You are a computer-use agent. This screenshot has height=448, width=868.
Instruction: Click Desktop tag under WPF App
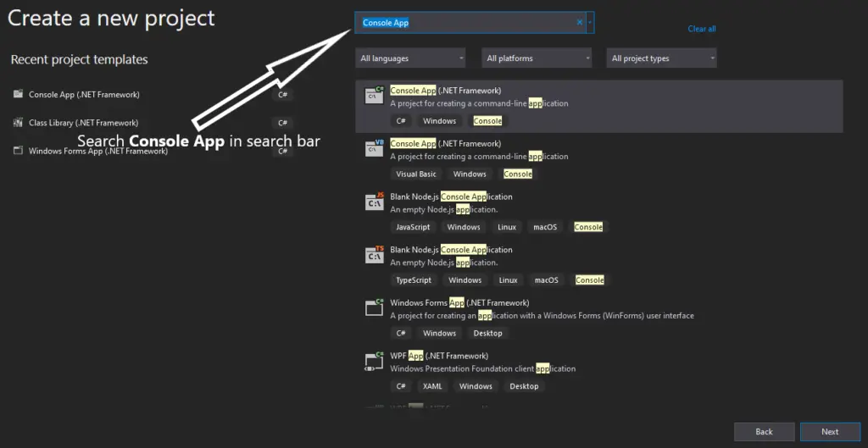point(524,386)
